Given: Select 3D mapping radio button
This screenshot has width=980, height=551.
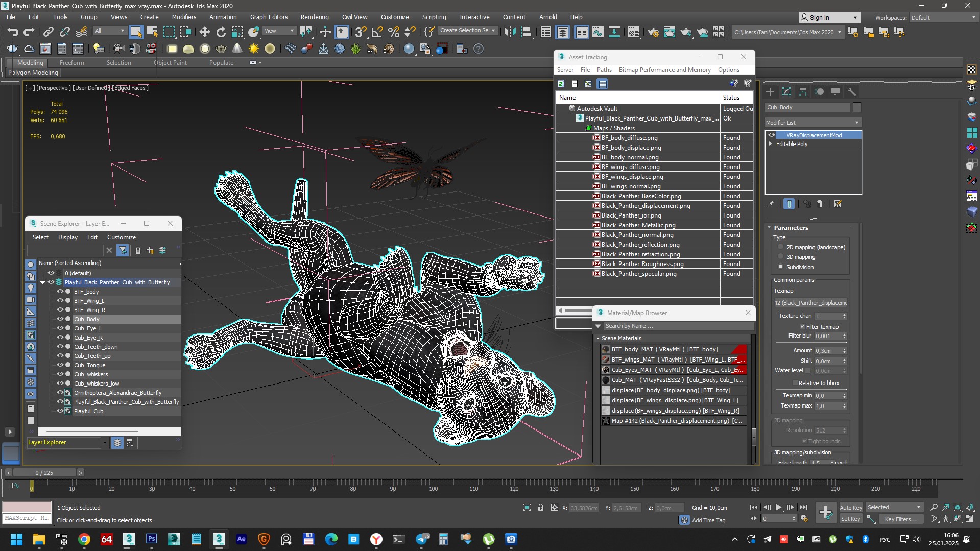Looking at the screenshot, I should (x=780, y=256).
